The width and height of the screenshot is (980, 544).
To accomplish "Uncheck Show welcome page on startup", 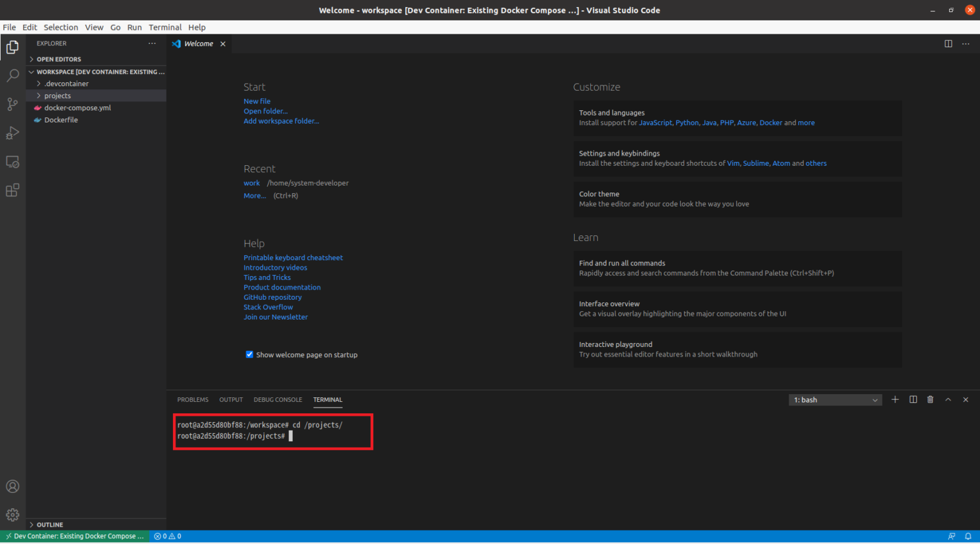I will pyautogui.click(x=249, y=355).
